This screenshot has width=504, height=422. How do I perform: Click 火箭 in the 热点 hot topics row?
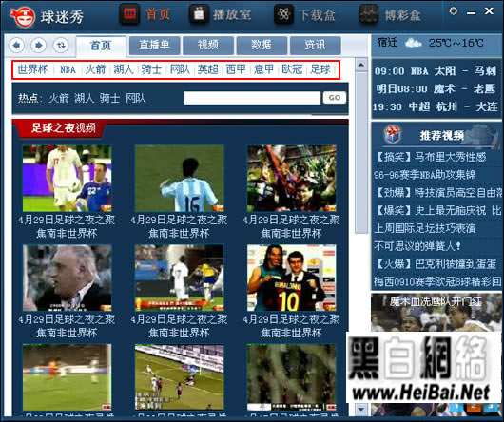tap(59, 98)
